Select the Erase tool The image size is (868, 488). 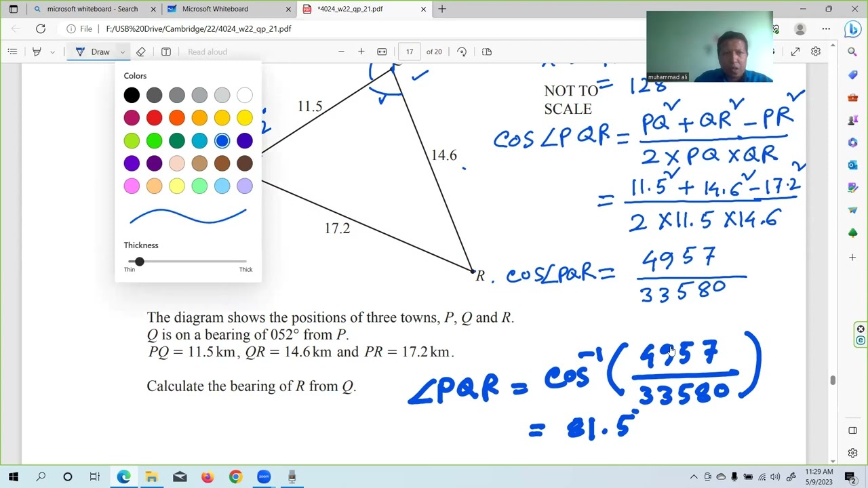141,52
